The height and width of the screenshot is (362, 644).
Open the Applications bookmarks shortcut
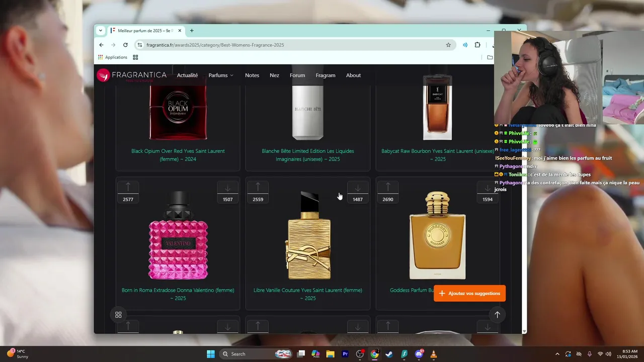coord(113,57)
